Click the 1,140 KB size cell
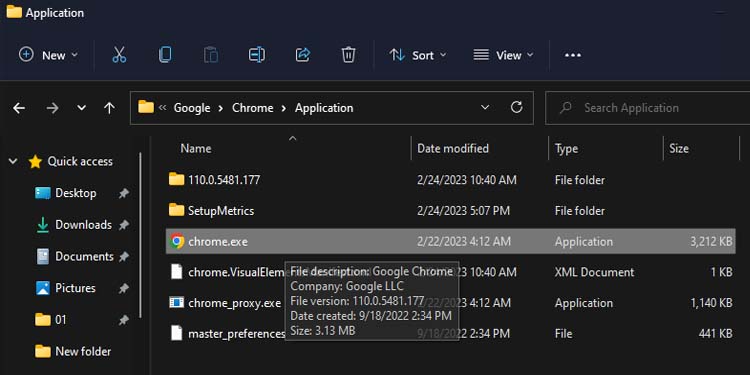The width and height of the screenshot is (750, 375). (711, 303)
